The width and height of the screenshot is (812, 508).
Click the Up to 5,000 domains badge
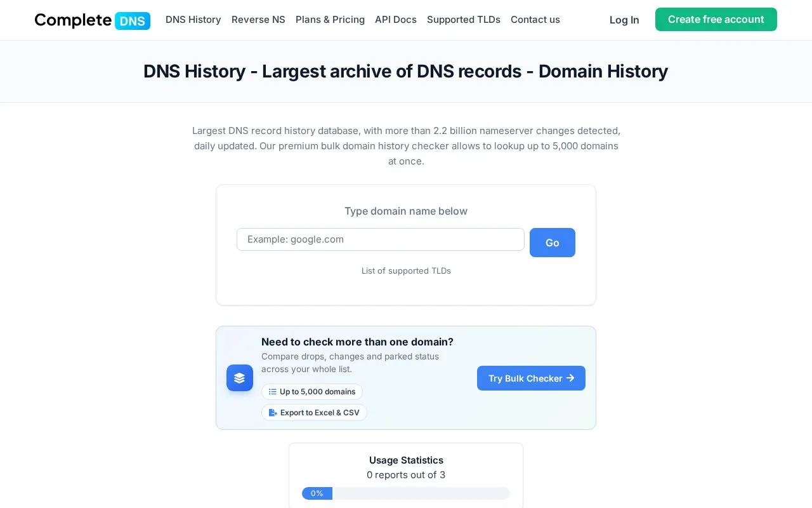click(312, 392)
